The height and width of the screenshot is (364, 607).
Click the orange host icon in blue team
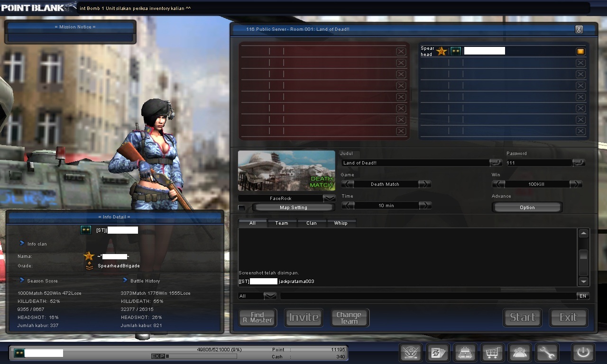click(x=580, y=51)
